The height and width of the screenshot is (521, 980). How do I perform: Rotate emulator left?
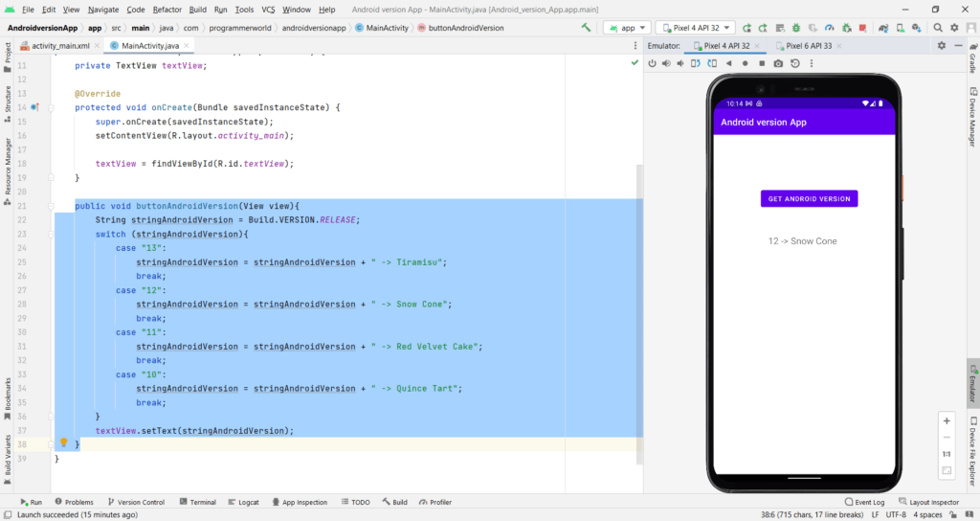[x=696, y=63]
